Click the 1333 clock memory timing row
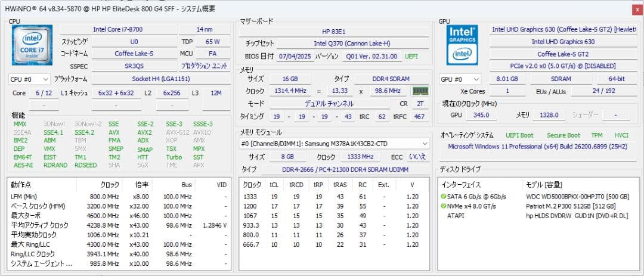The height and width of the screenshot is (276, 644). pyautogui.click(x=334, y=196)
